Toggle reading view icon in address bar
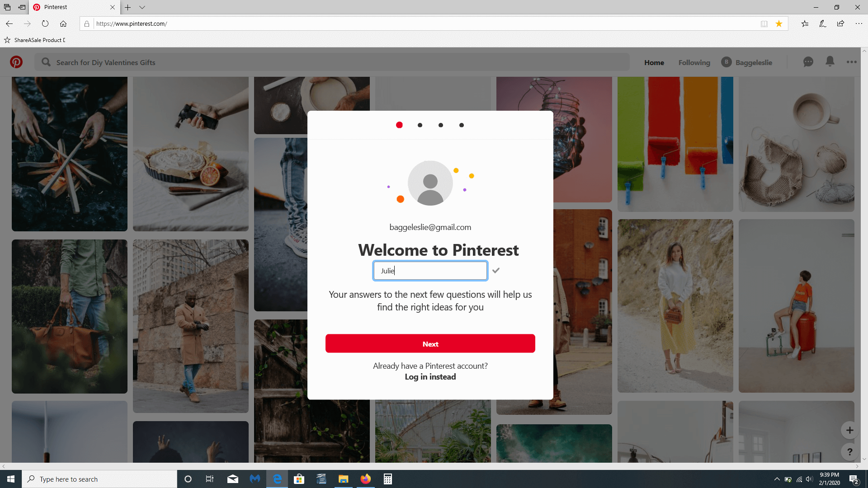Viewport: 868px width, 488px height. (764, 24)
